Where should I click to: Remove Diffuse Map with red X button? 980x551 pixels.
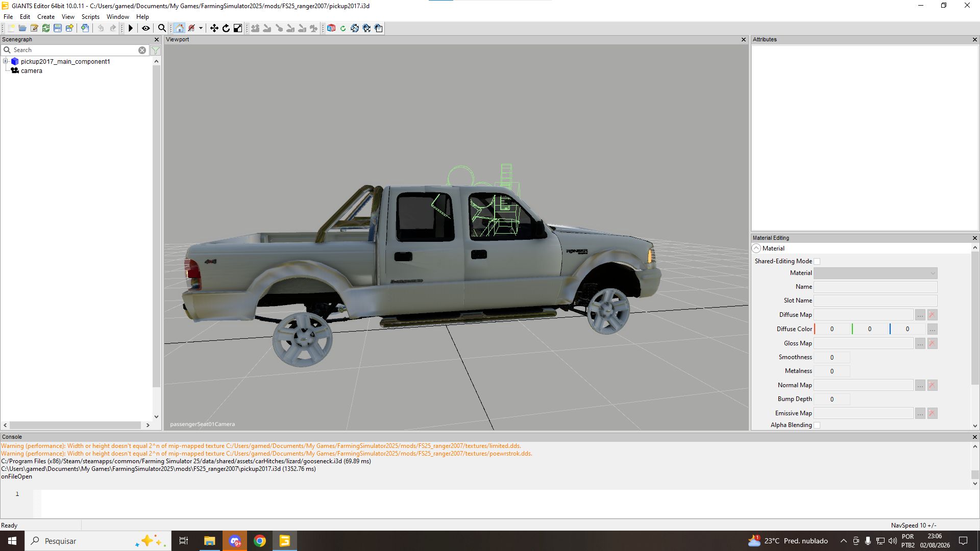(x=932, y=315)
